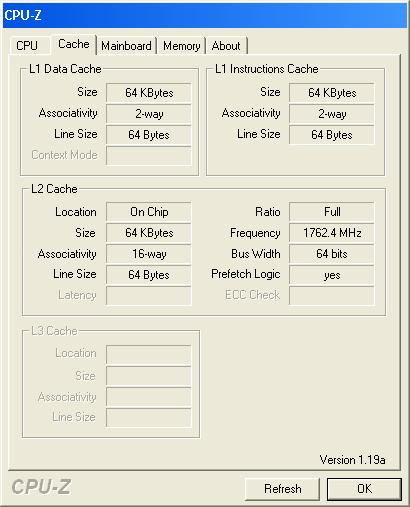This screenshot has height=507, width=410.
Task: Select the L2 Cache frequency value
Action: point(332,233)
